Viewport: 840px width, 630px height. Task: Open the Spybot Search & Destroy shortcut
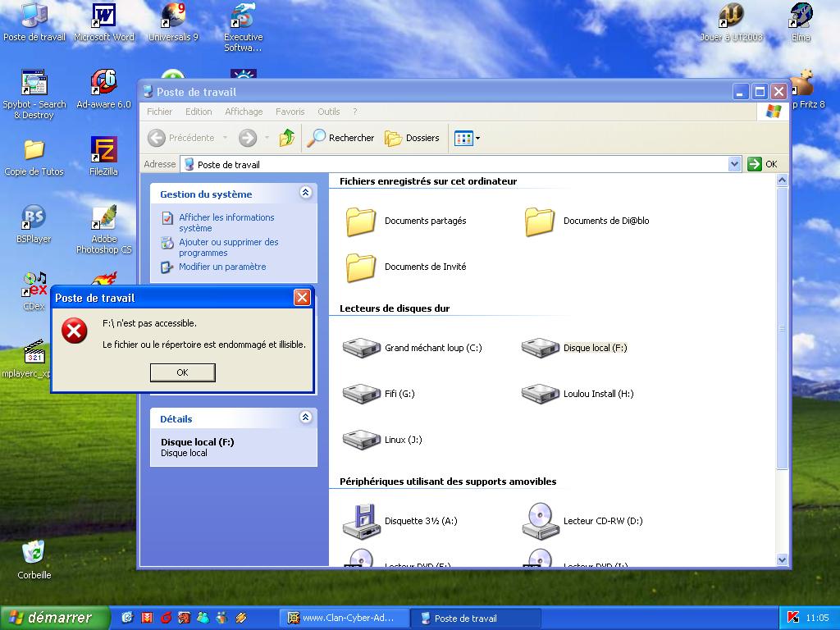pyautogui.click(x=34, y=94)
